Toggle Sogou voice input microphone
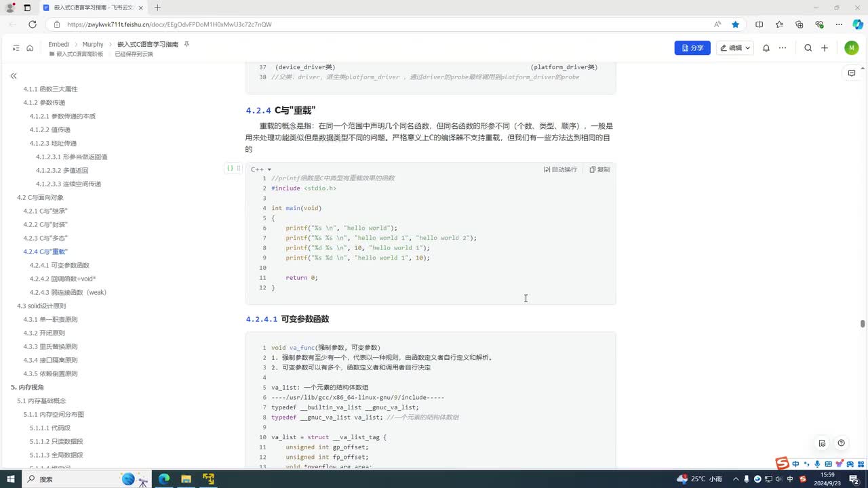The image size is (868, 488). coord(817,464)
